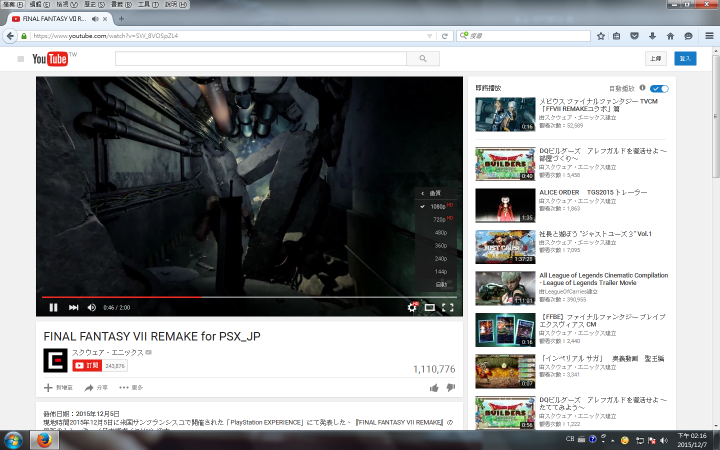Open the Hello chat smiley icon
The width and height of the screenshot is (720, 450).
[688, 36]
